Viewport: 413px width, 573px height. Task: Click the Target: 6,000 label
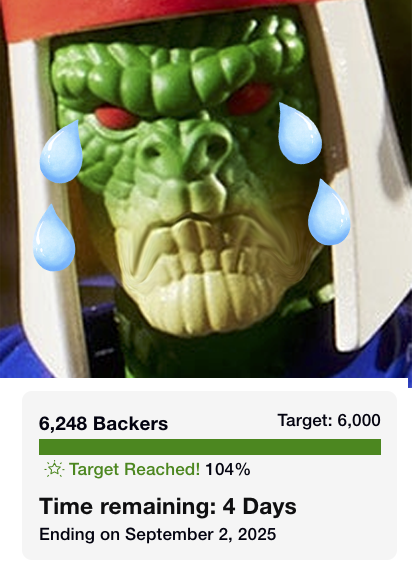click(329, 420)
